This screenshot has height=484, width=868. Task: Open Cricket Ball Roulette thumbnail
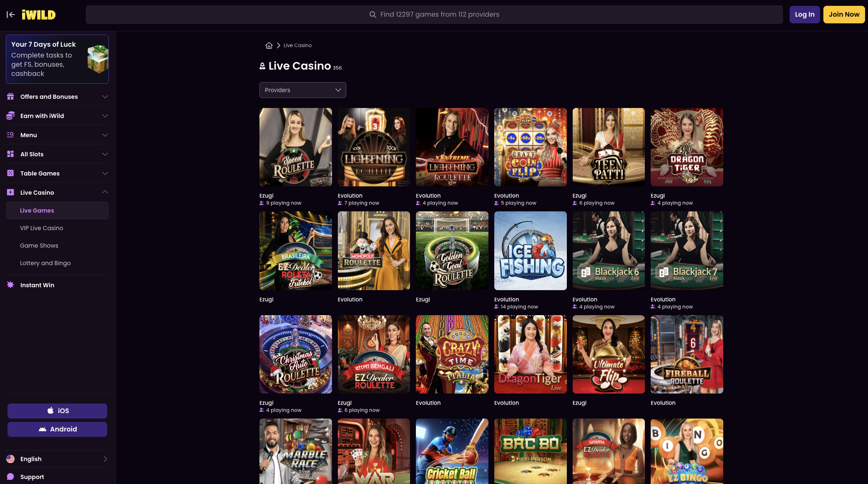point(452,451)
